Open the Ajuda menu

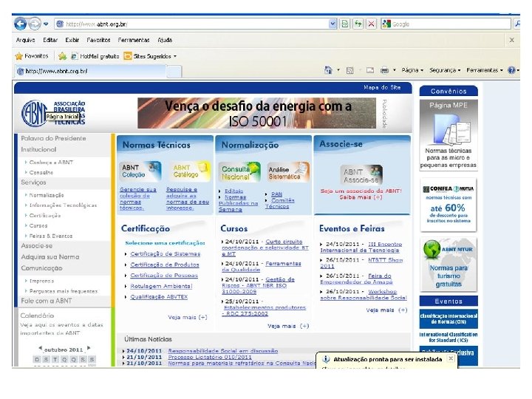[x=165, y=40]
